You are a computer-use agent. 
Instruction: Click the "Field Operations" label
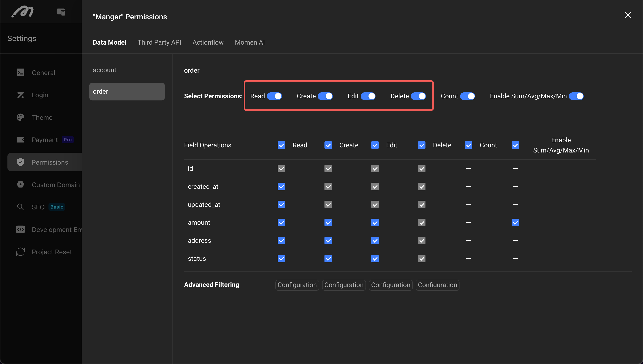208,145
